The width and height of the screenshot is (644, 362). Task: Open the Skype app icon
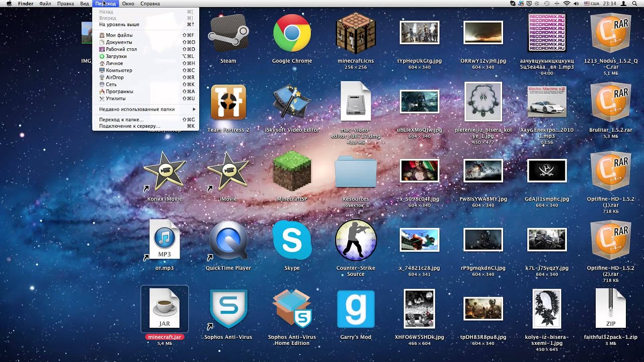292,240
